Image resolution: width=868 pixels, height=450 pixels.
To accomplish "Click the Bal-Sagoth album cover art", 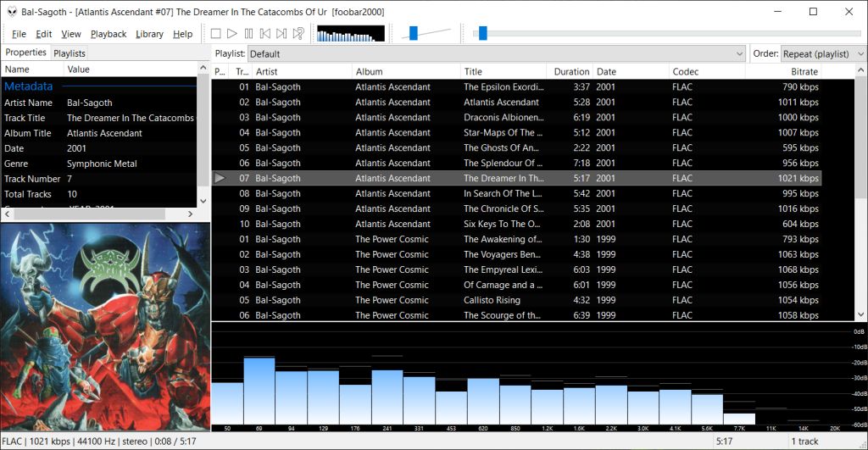I will [105, 326].
